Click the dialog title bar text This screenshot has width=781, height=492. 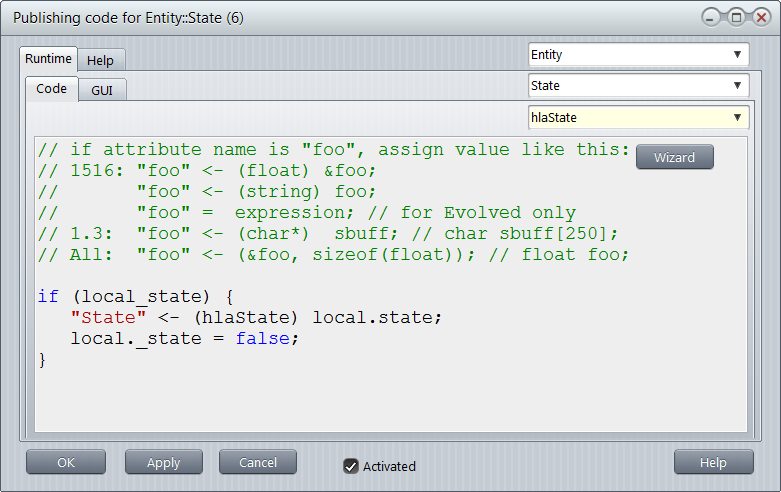coord(128,18)
